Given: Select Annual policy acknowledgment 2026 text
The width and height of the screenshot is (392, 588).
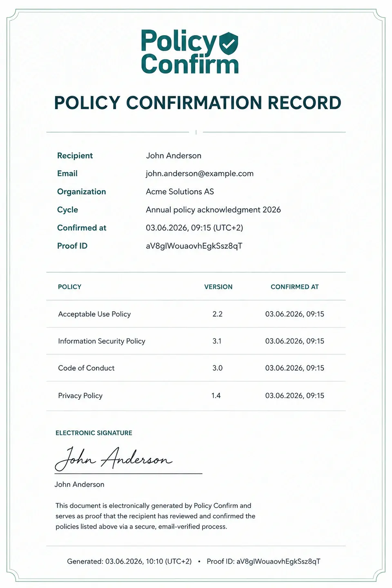Looking at the screenshot, I should pyautogui.click(x=213, y=210).
